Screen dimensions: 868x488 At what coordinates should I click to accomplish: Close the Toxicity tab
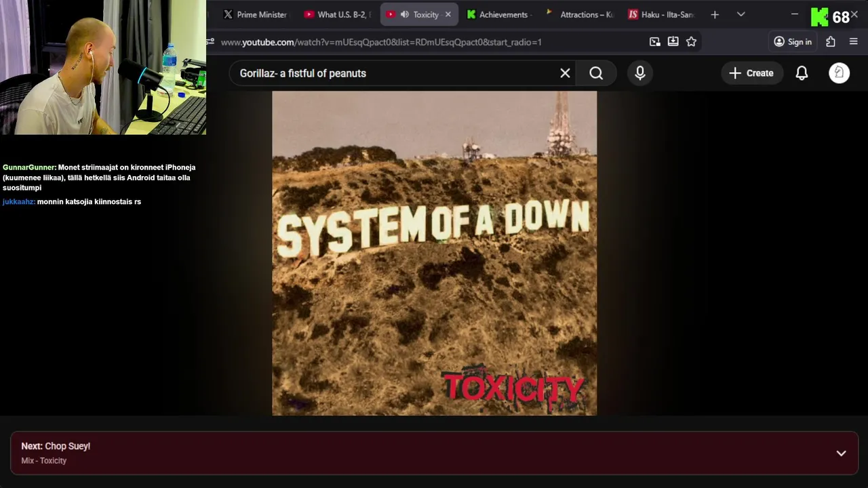(x=448, y=14)
